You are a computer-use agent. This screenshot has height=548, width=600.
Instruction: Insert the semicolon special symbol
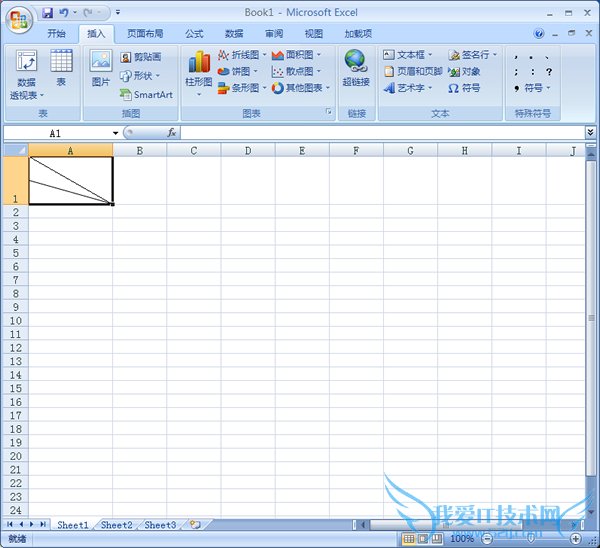coord(516,72)
